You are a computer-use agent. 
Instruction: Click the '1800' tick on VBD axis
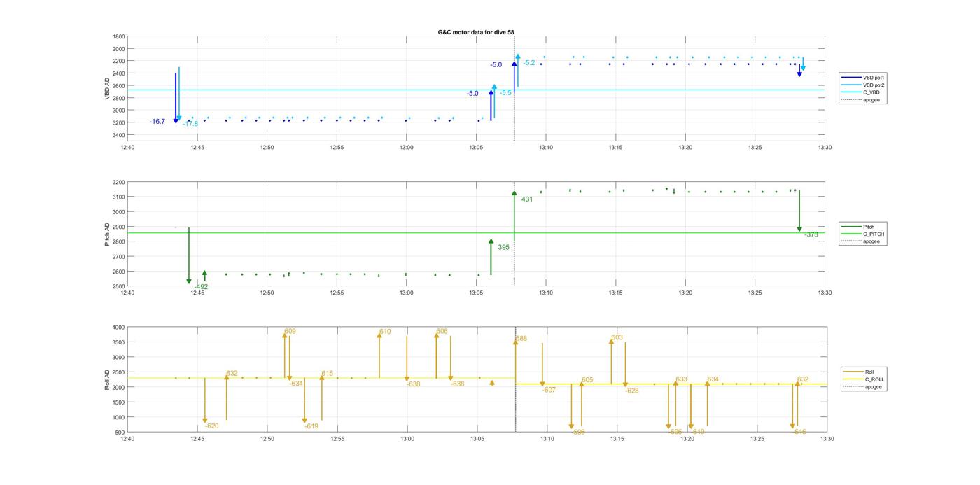click(x=119, y=36)
